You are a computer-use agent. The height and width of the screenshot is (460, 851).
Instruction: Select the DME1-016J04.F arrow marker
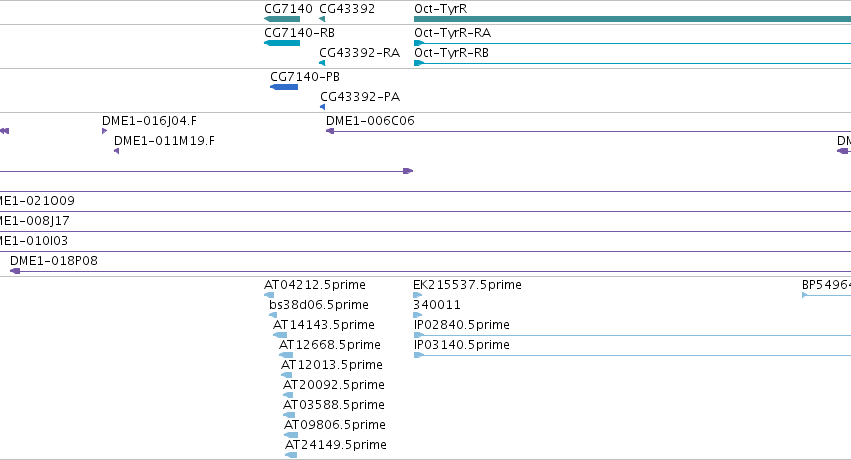[x=104, y=131]
